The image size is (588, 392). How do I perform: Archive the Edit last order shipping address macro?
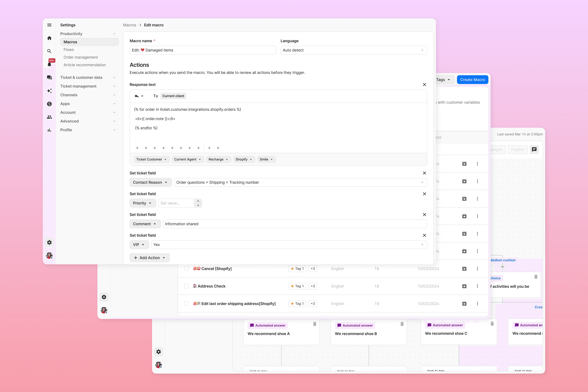coord(464,304)
